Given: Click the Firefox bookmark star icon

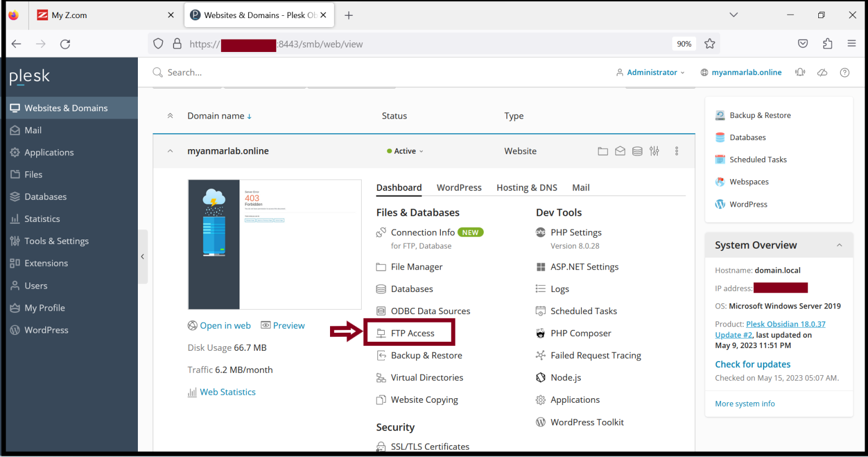Looking at the screenshot, I should [x=710, y=43].
